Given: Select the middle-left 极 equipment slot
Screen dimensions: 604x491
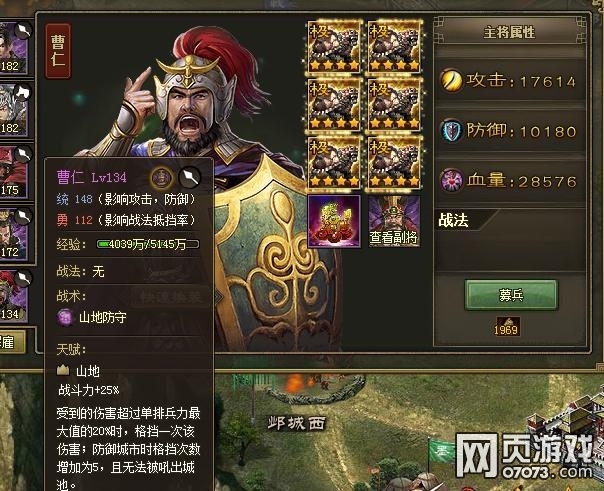Looking at the screenshot, I should click(x=334, y=105).
